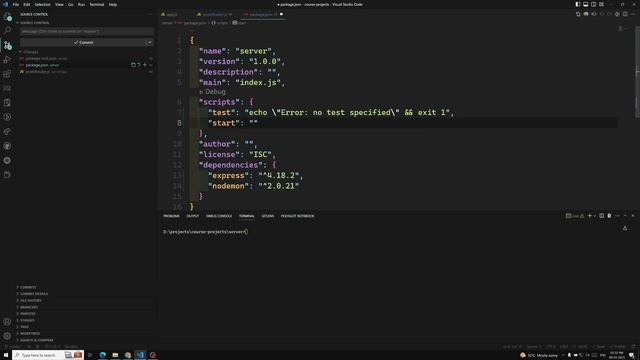Open Customize Layout in title bar

tap(601, 4)
